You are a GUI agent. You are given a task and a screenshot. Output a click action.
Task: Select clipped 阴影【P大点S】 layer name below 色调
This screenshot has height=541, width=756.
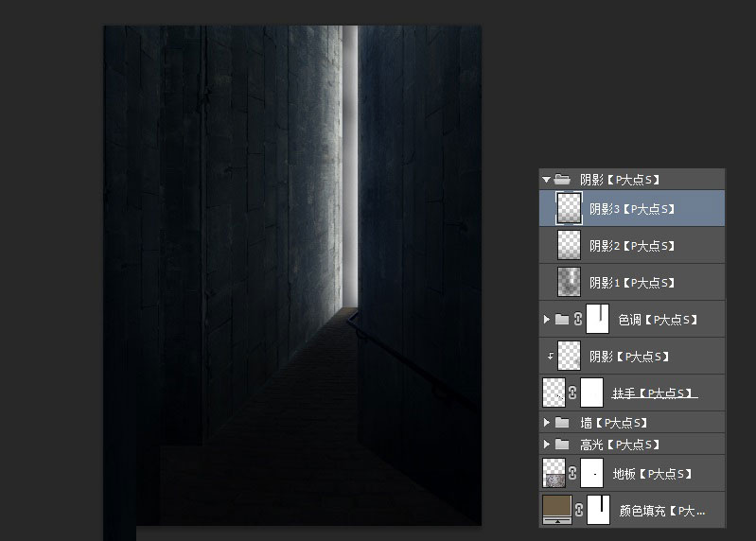pos(629,357)
